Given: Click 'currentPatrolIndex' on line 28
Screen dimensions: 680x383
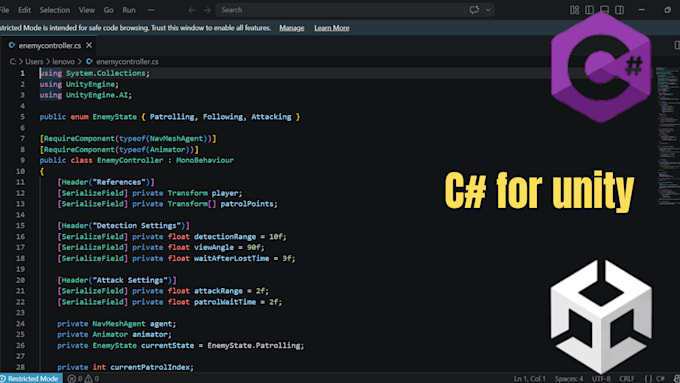Looking at the screenshot, I should point(150,367).
